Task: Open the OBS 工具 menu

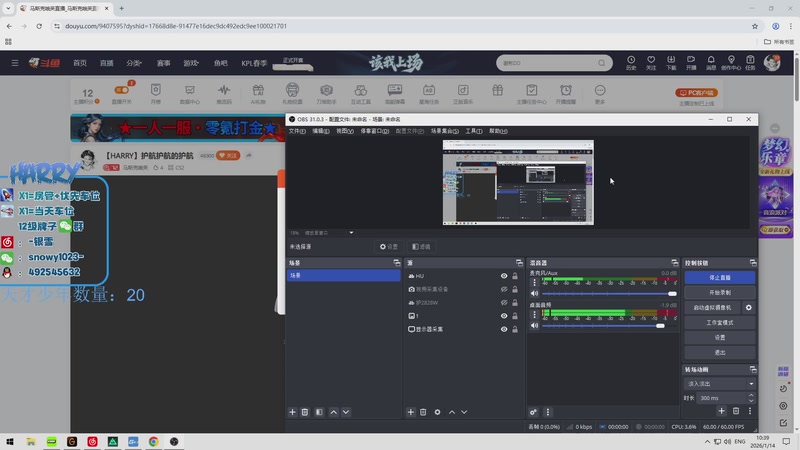Action: click(x=474, y=131)
